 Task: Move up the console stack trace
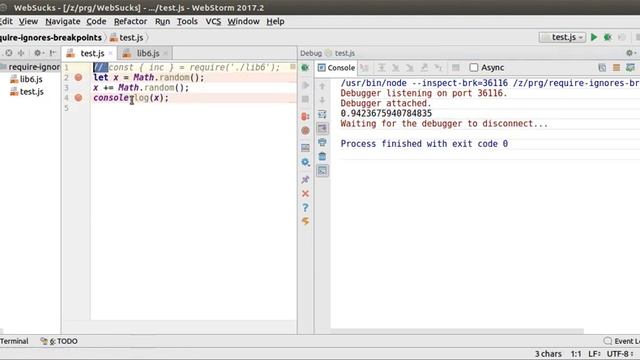pos(322,86)
